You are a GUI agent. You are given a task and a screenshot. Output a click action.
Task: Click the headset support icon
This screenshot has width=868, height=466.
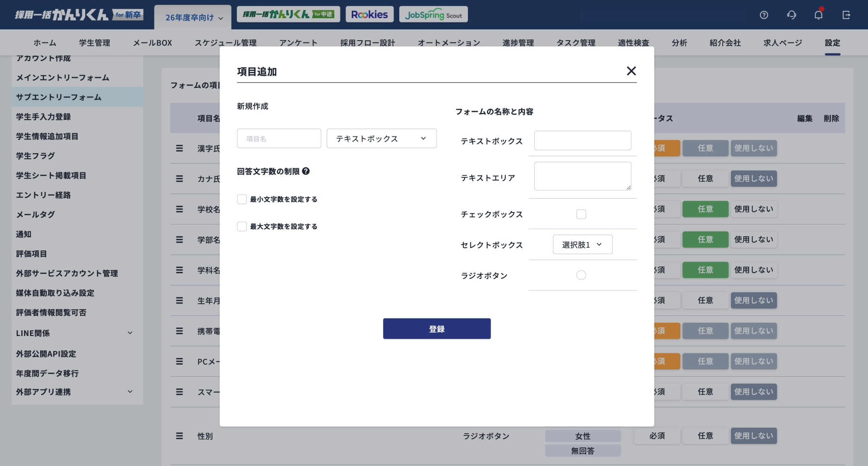(791, 14)
